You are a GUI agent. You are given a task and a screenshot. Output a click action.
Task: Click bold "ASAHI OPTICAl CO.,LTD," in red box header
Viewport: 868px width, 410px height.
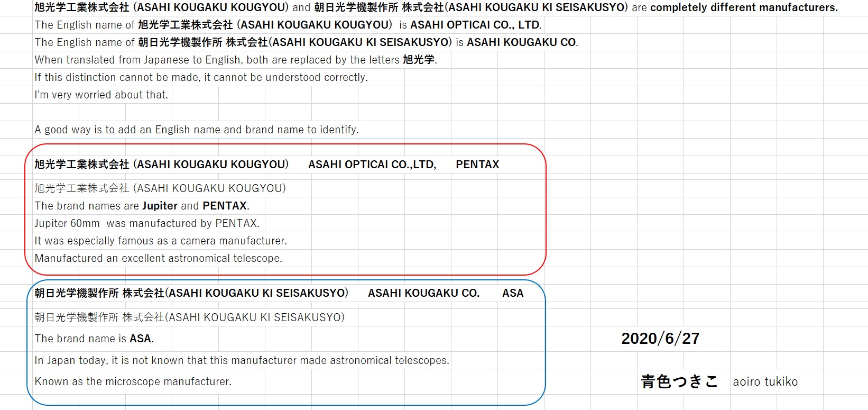point(372,165)
